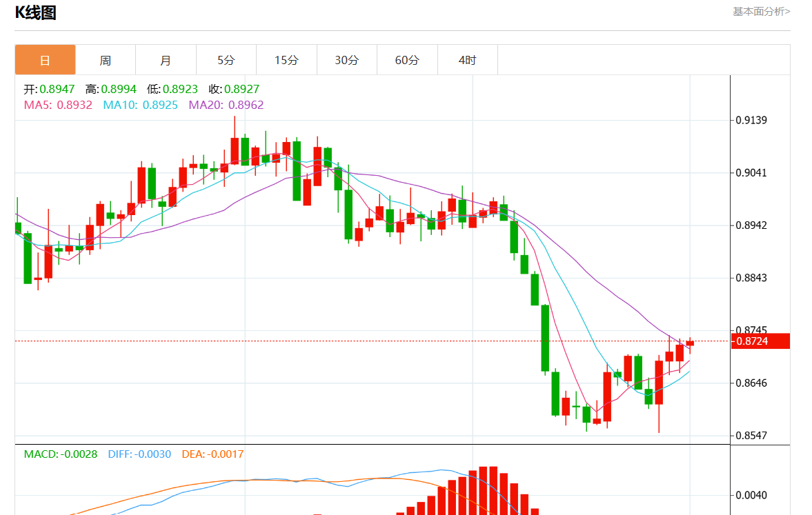Open the 4时 interval tab
The image size is (812, 515).
pos(468,60)
